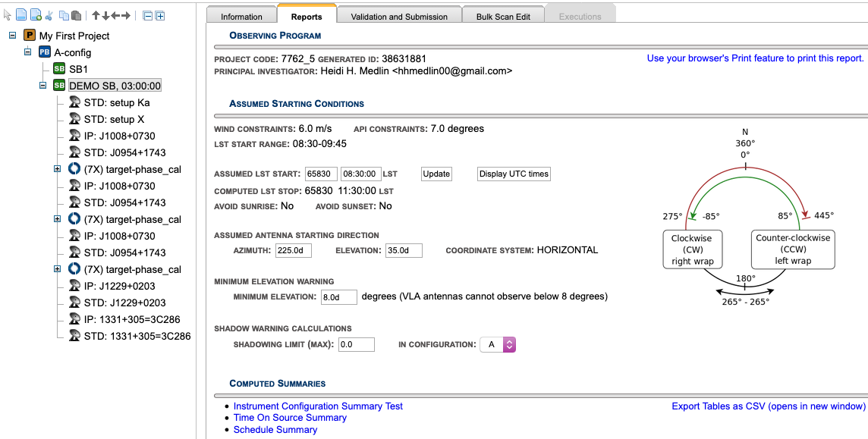Select the STD: setup Ka scan
The width and height of the screenshot is (868, 439).
click(117, 102)
